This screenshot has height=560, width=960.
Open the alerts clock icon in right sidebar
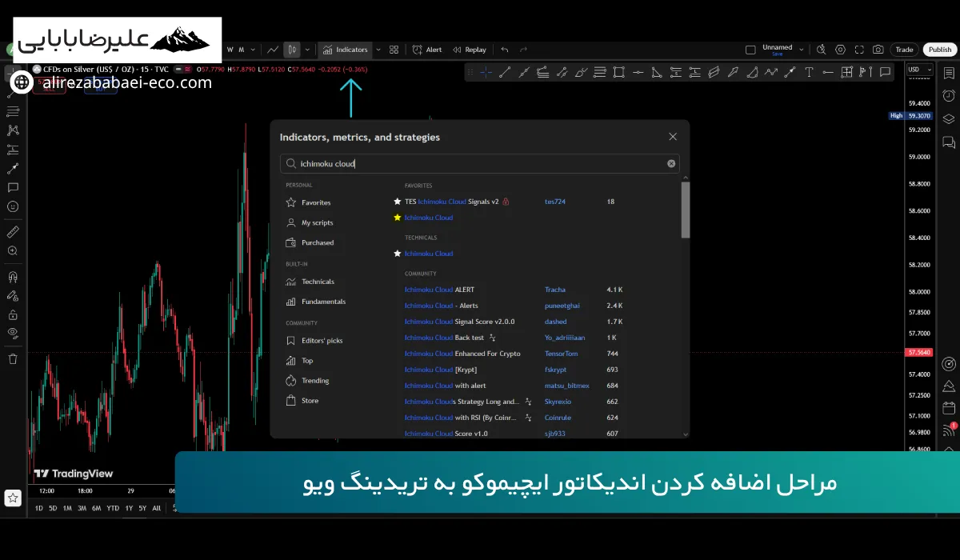949,97
